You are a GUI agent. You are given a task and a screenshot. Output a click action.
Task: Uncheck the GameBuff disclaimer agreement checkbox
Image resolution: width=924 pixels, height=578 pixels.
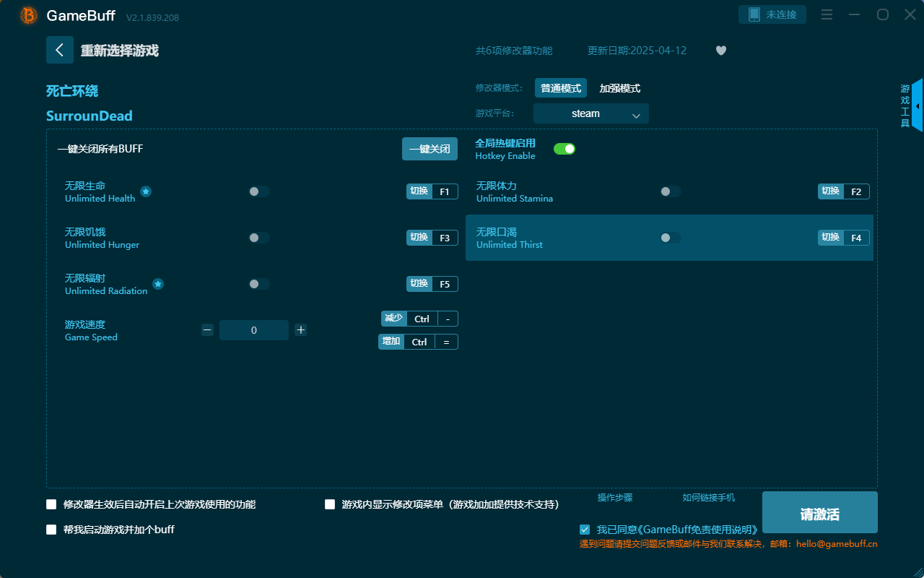(x=585, y=530)
